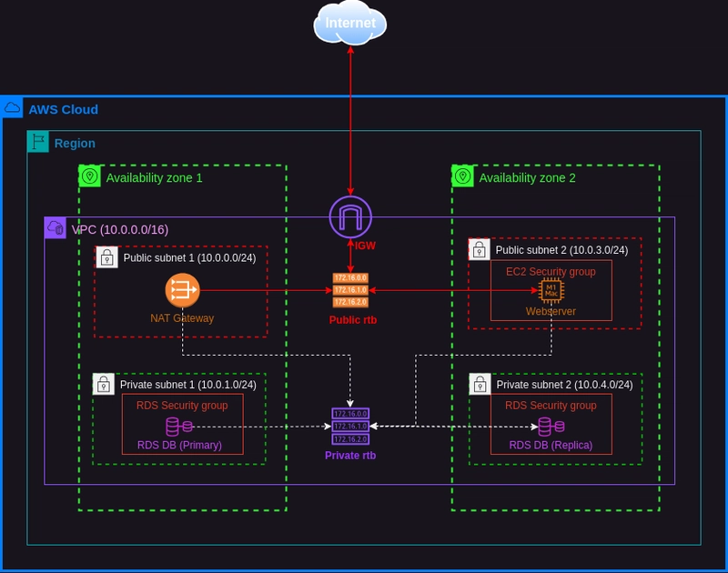
Task: Click the AWS Cloud corner icon
Action: point(13,108)
